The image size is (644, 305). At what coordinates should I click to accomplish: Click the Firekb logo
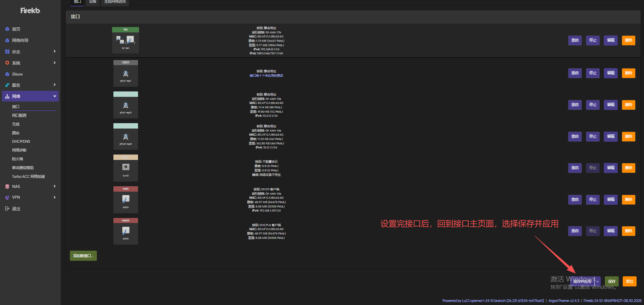click(30, 11)
